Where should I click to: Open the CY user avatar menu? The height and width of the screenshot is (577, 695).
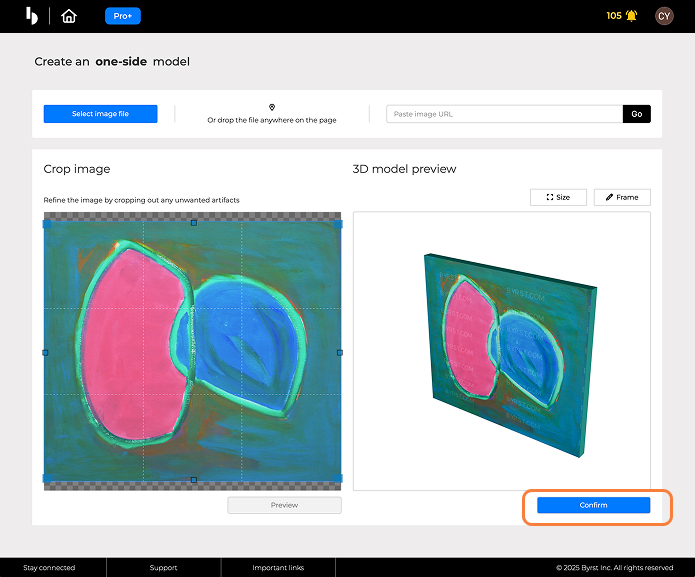(x=664, y=16)
